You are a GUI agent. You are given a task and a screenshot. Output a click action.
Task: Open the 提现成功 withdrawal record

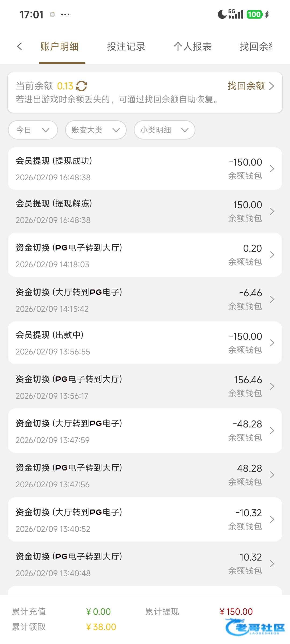(145, 169)
